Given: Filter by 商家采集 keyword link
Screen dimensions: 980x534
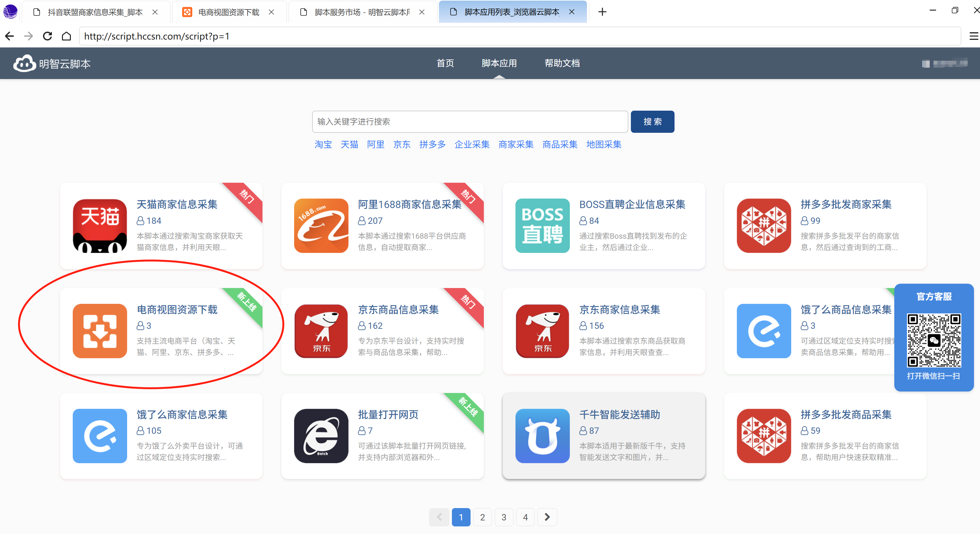Looking at the screenshot, I should point(516,144).
